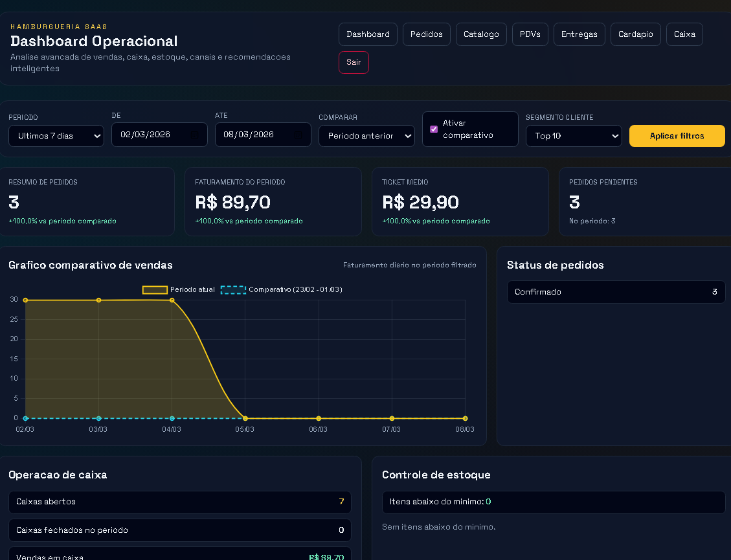Navigate to the PDVs section
Image resolution: width=731 pixels, height=560 pixels.
click(x=530, y=34)
